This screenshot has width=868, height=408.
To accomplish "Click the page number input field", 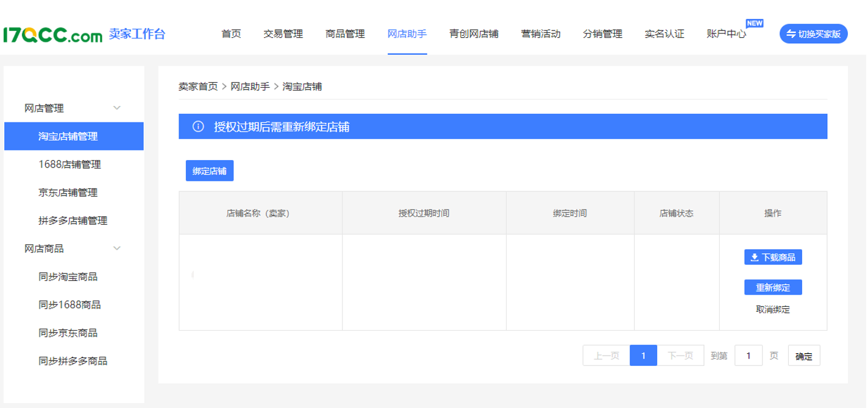I will [x=748, y=356].
